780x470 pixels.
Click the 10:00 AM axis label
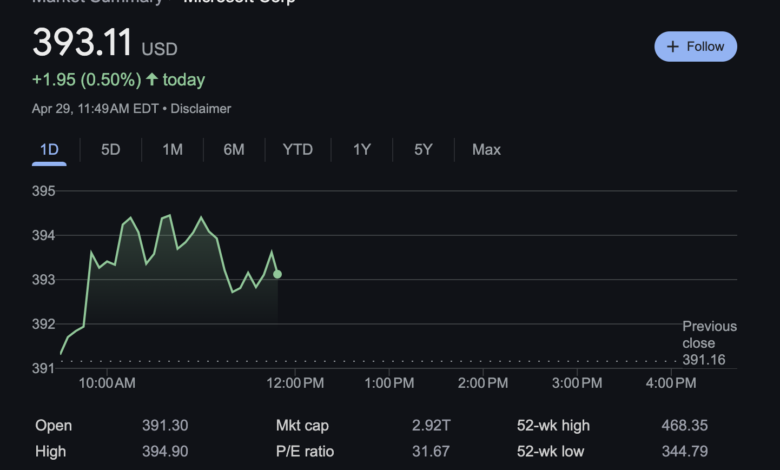coord(107,383)
